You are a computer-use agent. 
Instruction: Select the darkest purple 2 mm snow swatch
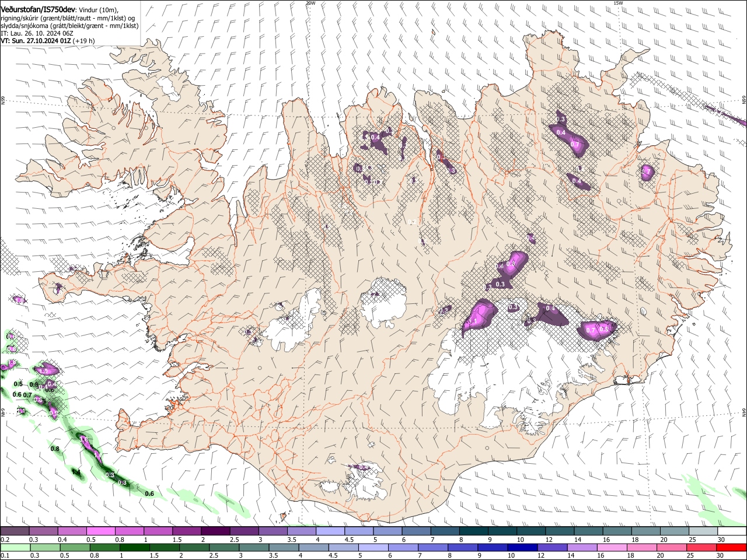(215, 531)
